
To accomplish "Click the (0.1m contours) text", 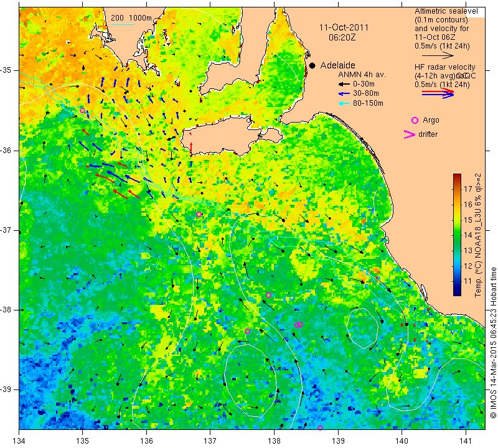I will click(x=441, y=20).
